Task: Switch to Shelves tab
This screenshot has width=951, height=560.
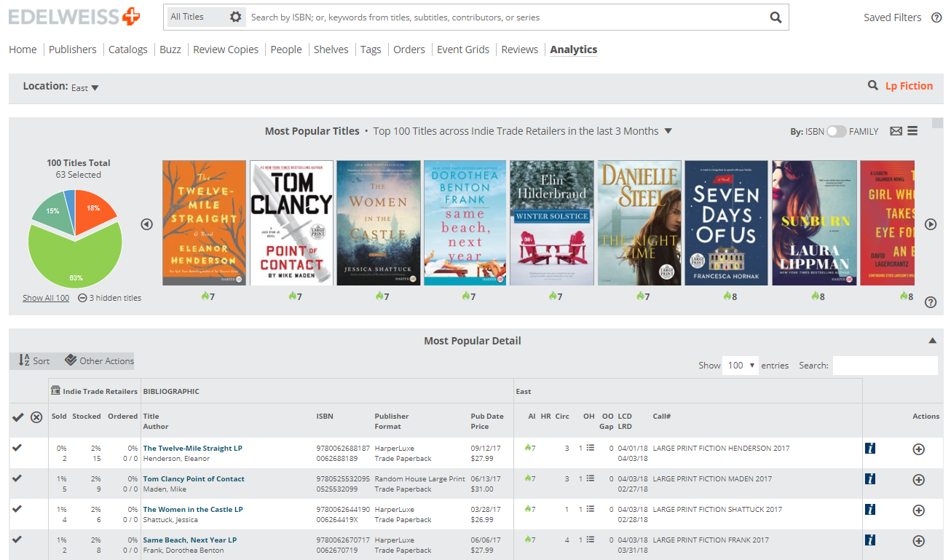Action: point(331,50)
